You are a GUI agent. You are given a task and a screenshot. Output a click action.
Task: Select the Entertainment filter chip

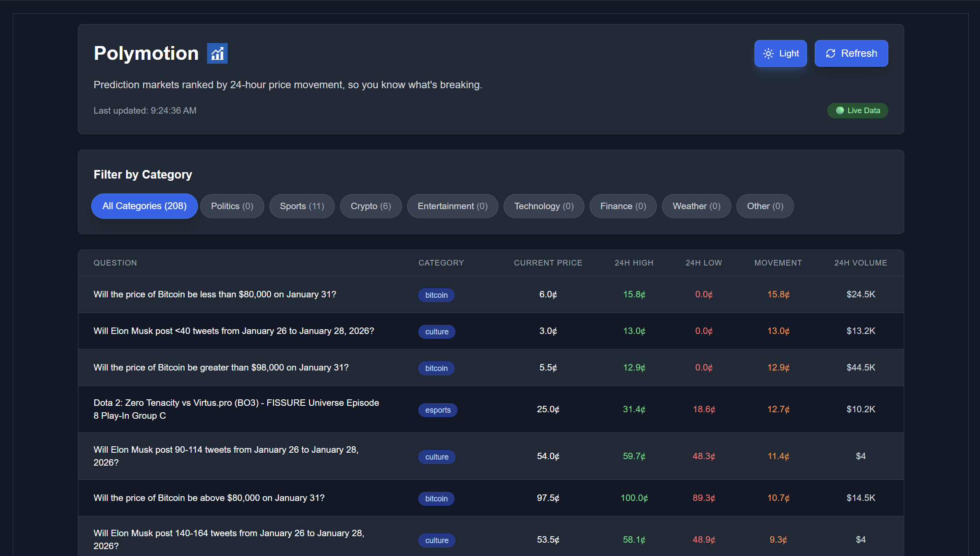452,206
